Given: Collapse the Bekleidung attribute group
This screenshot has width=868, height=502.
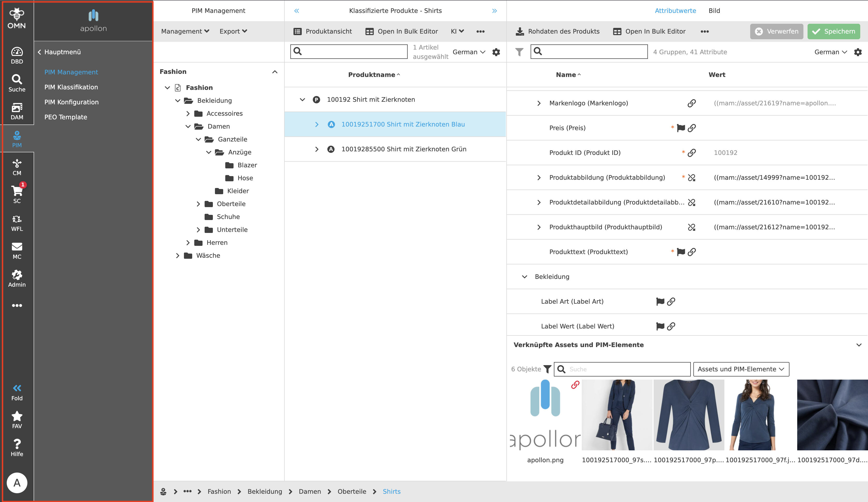Looking at the screenshot, I should coord(524,277).
